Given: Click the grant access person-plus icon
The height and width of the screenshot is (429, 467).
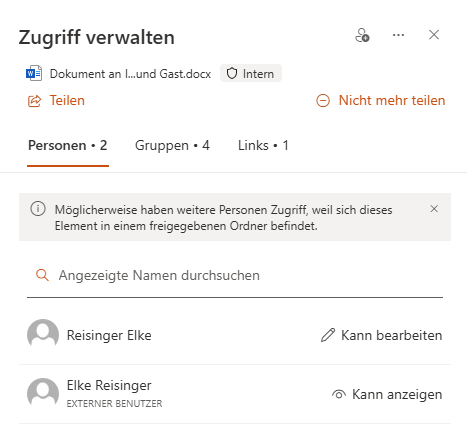Looking at the screenshot, I should (362, 35).
